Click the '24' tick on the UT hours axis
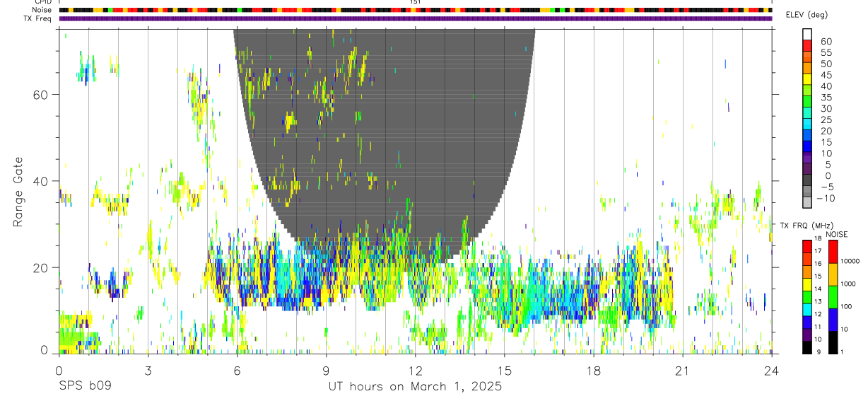This screenshot has height=401, width=868. tap(772, 370)
